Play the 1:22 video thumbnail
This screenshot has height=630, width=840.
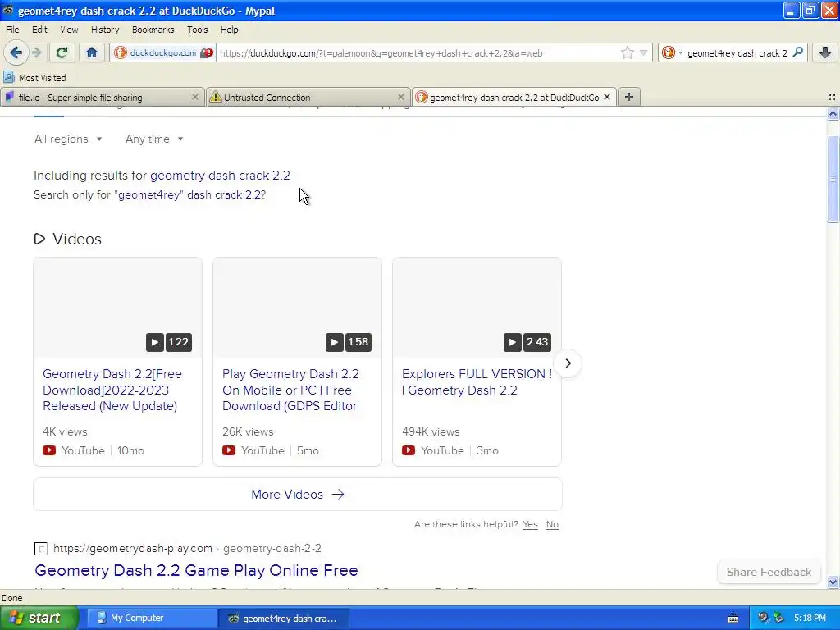point(118,308)
